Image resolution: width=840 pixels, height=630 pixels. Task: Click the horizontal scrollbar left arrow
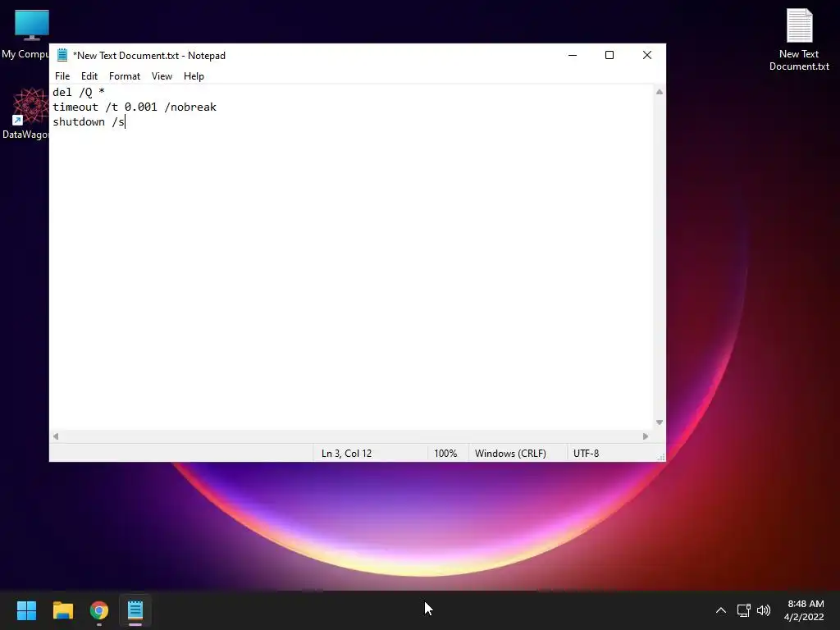pyautogui.click(x=56, y=436)
